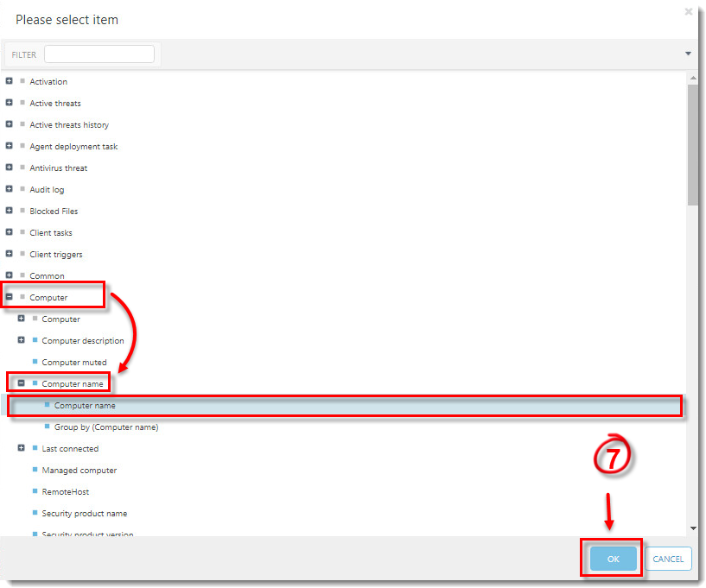Open the filter bar dropdown arrow
This screenshot has height=588, width=706.
pos(688,54)
